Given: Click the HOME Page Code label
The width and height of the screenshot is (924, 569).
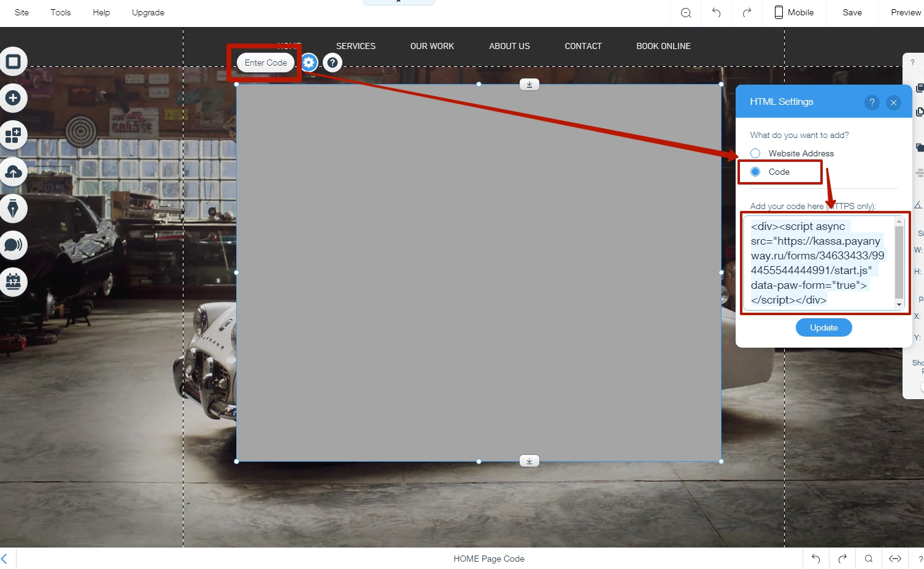Looking at the screenshot, I should coord(489,559).
